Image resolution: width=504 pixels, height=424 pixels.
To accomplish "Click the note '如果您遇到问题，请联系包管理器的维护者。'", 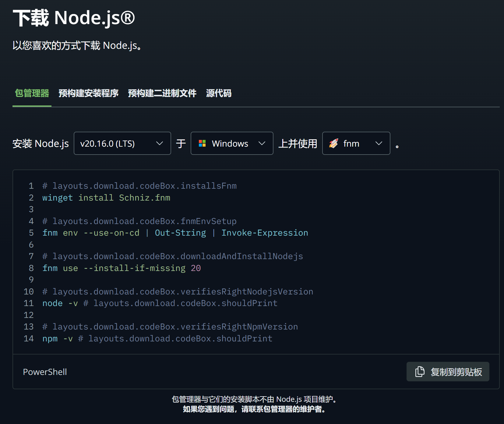I will click(255, 409).
